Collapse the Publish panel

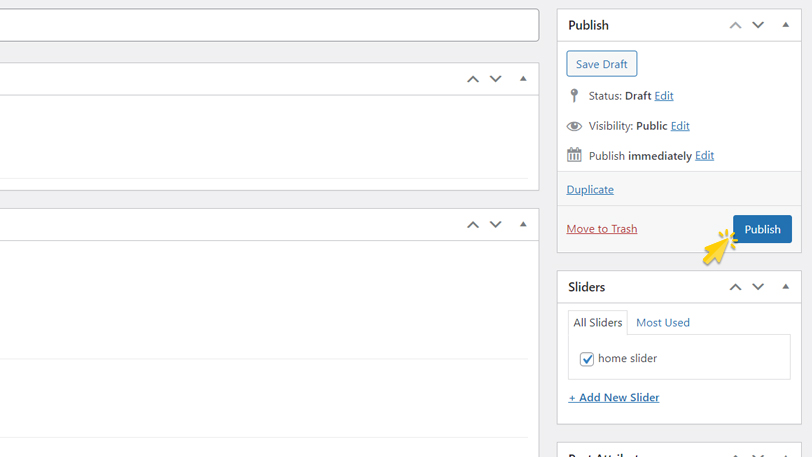point(785,25)
